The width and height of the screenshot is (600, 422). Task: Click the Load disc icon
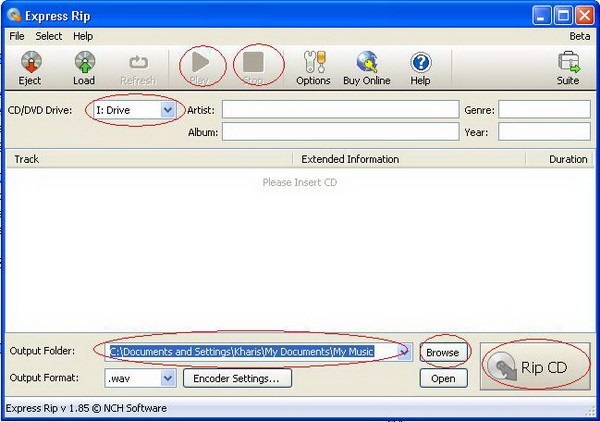click(x=85, y=62)
